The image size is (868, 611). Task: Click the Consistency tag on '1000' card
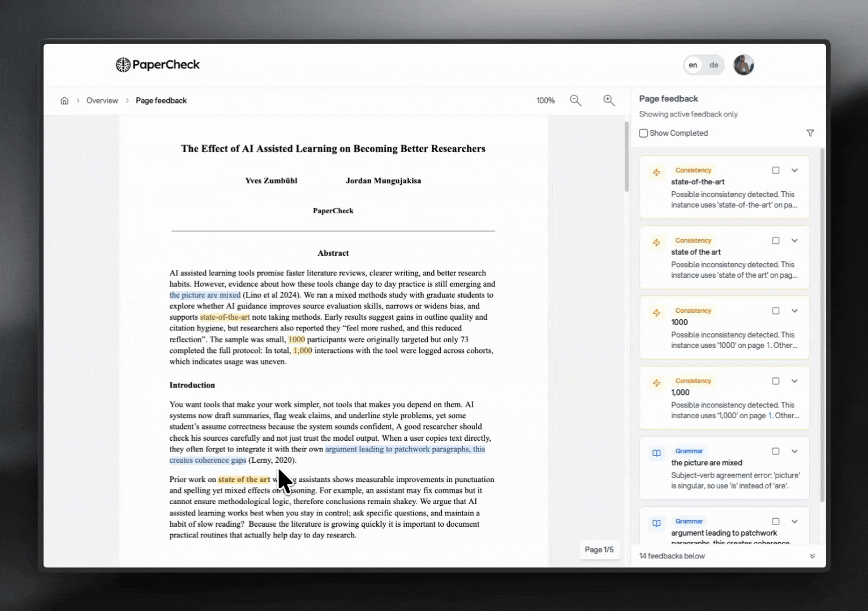pos(693,311)
